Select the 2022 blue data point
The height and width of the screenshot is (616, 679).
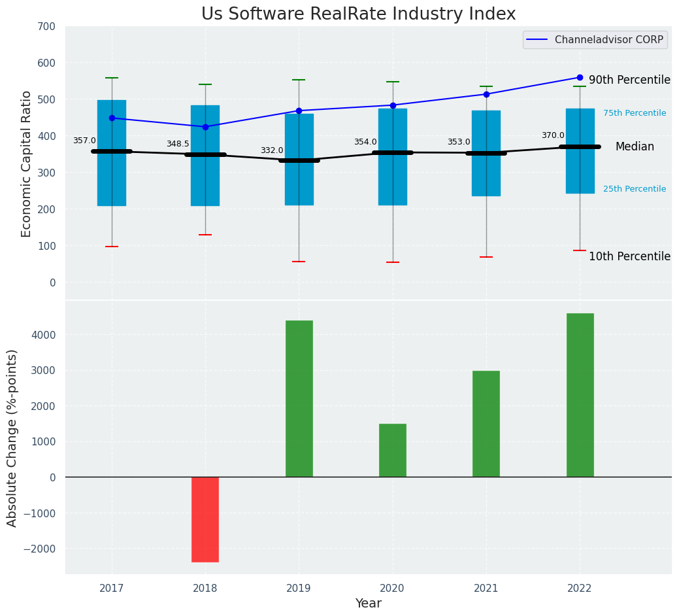coord(580,78)
